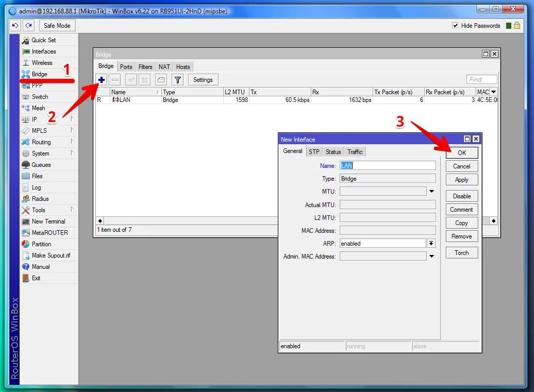The width and height of the screenshot is (534, 392).
Task: Click right arrow of Bridge horizontal scrollbar
Action: 494,221
